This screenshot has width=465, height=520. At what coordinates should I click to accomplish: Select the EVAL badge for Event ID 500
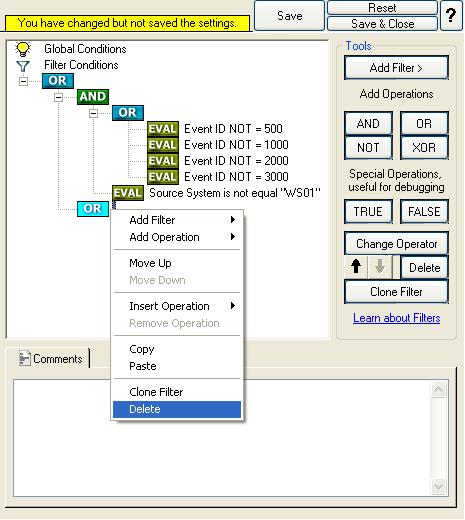[x=163, y=129]
